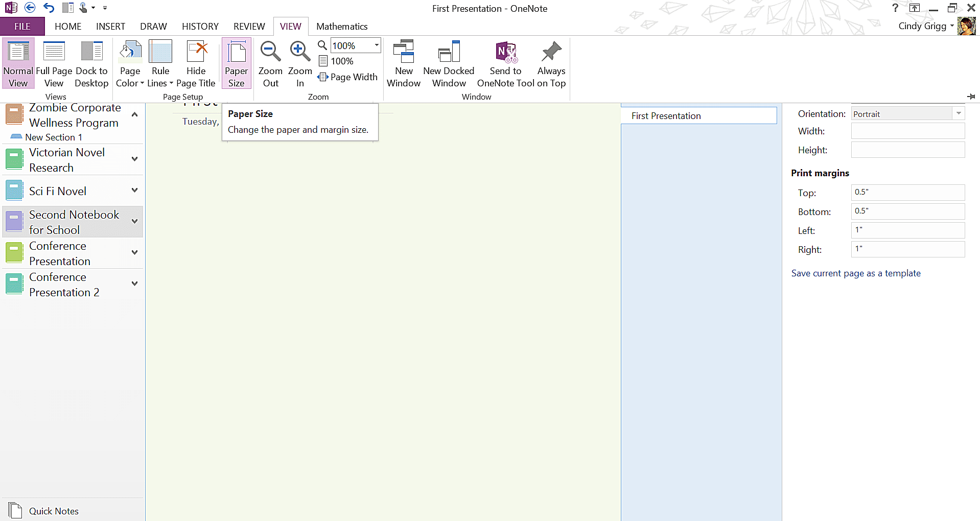The height and width of the screenshot is (521, 980).
Task: Expand Conference Presentation notebook
Action: pos(135,252)
